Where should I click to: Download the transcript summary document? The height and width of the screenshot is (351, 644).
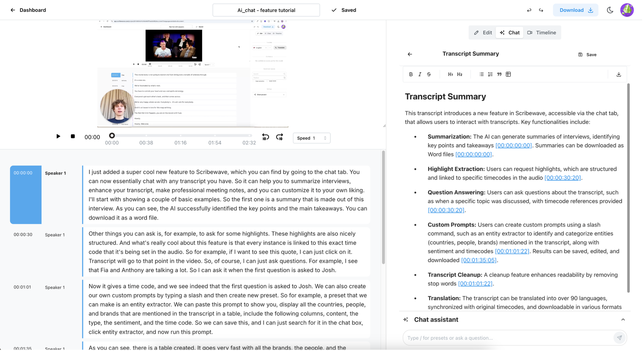coord(619,74)
